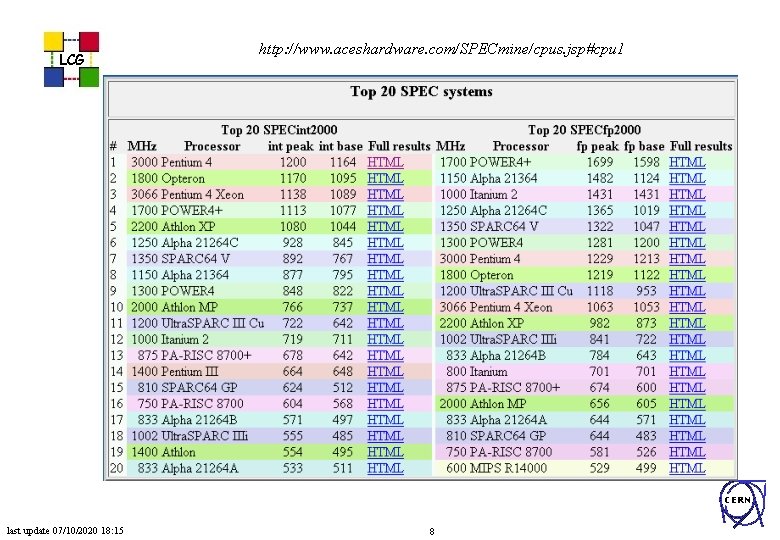Click the int base value 1164
This screenshot has width=780, height=540.
click(x=343, y=162)
